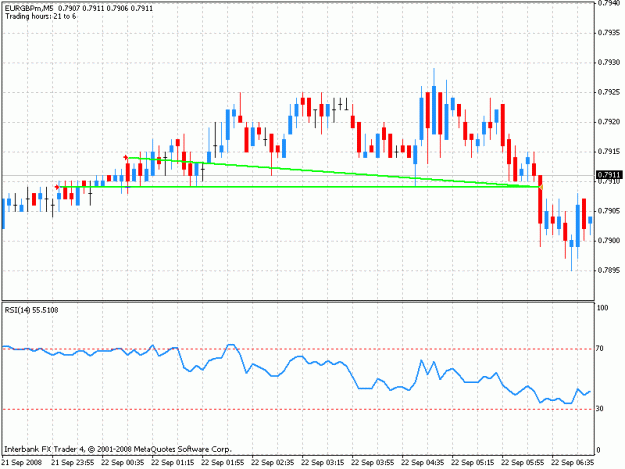Click the '22 Sep 04:35' time label
The width and height of the screenshot is (625, 469).
click(423, 462)
